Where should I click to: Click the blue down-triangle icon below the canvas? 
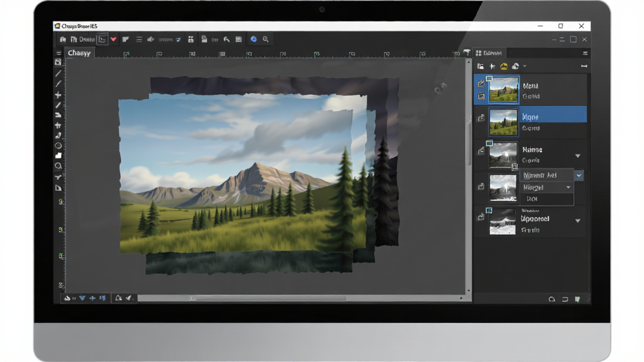point(82,299)
